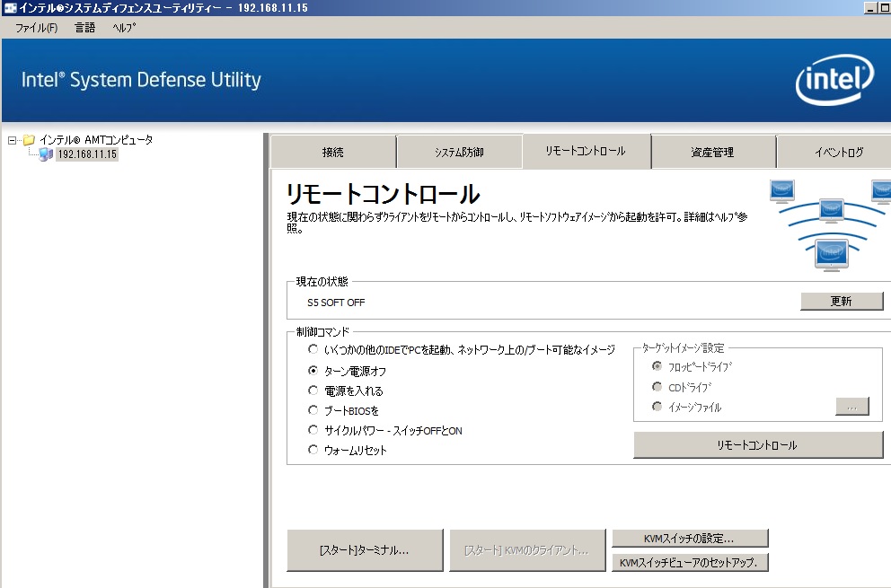Click the 制御コマンド group label
This screenshot has width=891, height=588.
coord(322,332)
